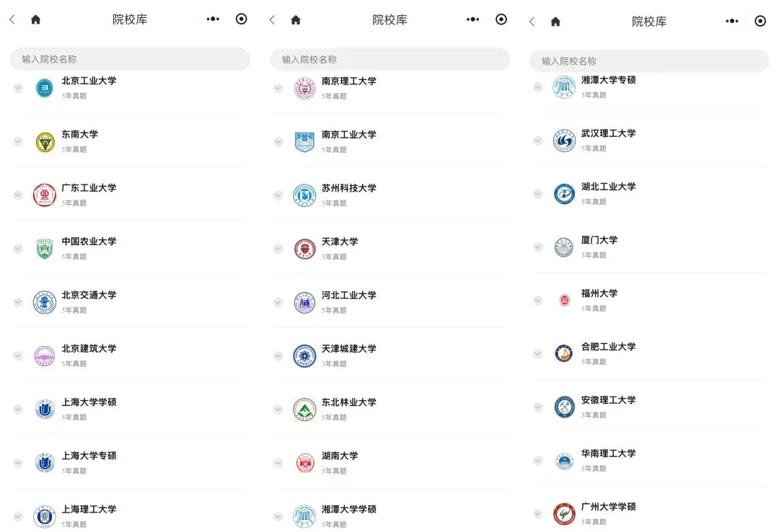Viewport: 779px width, 532px height.
Task: Click the 5年真题 label under 东南大学
Action: pos(74,149)
